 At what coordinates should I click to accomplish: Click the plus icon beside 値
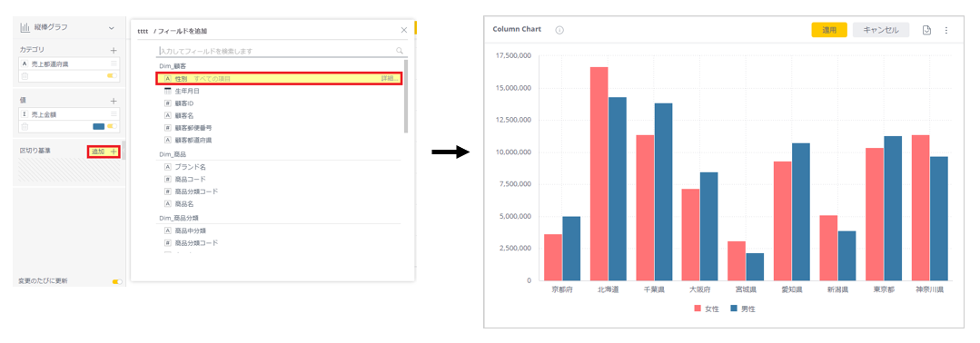coord(114,101)
